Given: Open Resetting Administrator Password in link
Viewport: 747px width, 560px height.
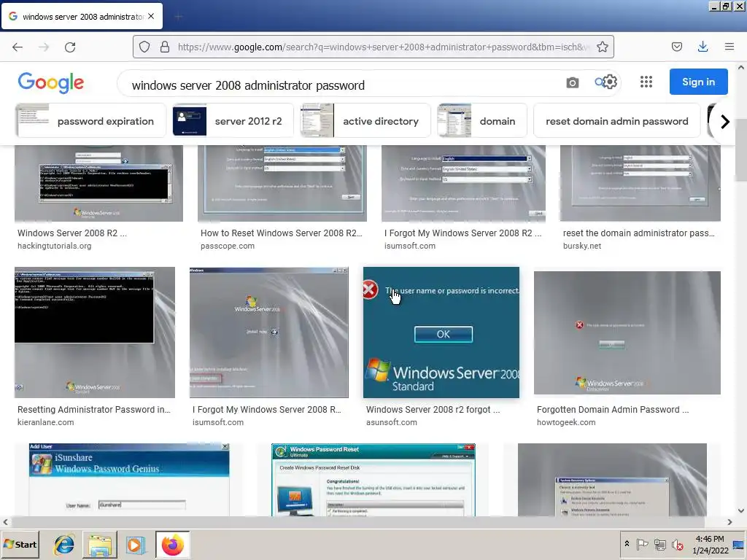Looking at the screenshot, I should pyautogui.click(x=94, y=410).
